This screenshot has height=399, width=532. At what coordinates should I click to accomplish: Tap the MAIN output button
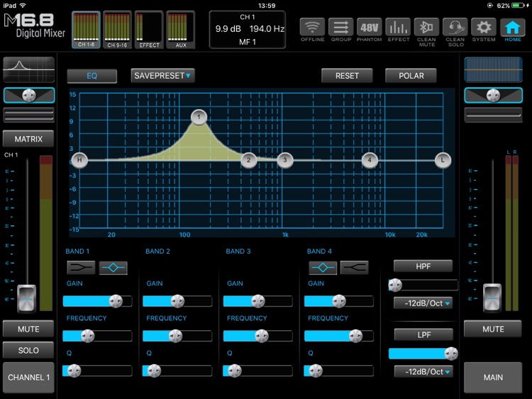(x=493, y=377)
